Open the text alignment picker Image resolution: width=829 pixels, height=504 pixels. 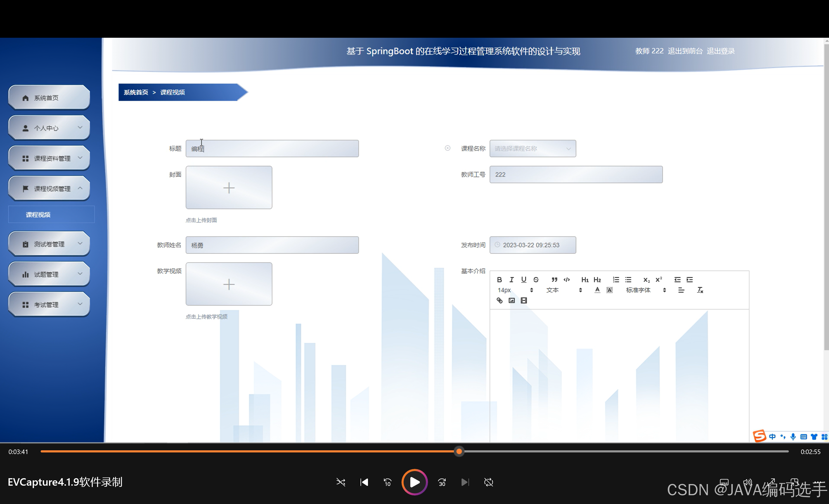(x=681, y=290)
